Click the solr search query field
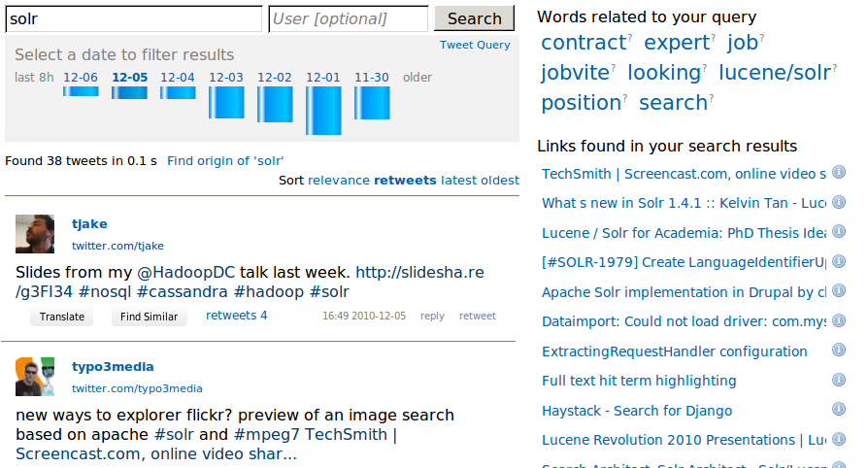This screenshot has height=468, width=868. (x=134, y=18)
